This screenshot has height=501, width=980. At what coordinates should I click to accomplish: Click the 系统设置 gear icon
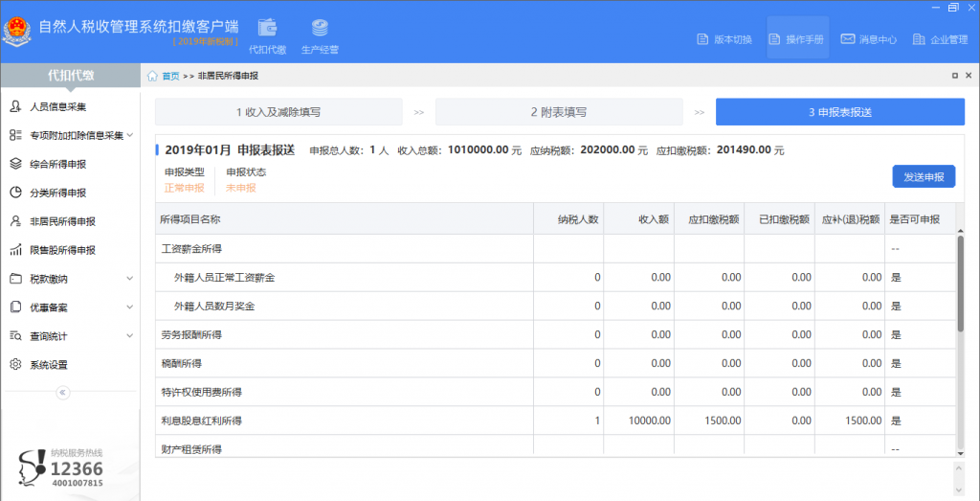[15, 365]
